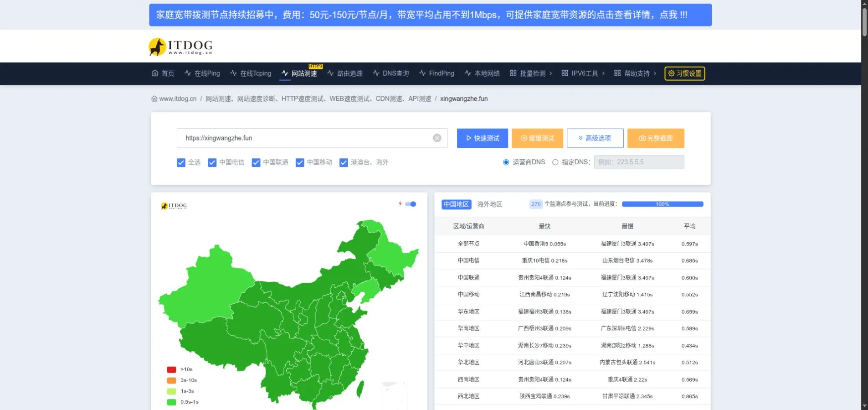The height and width of the screenshot is (410, 868).
Task: Click the grid icon next to 帮助支持
Action: pos(617,73)
